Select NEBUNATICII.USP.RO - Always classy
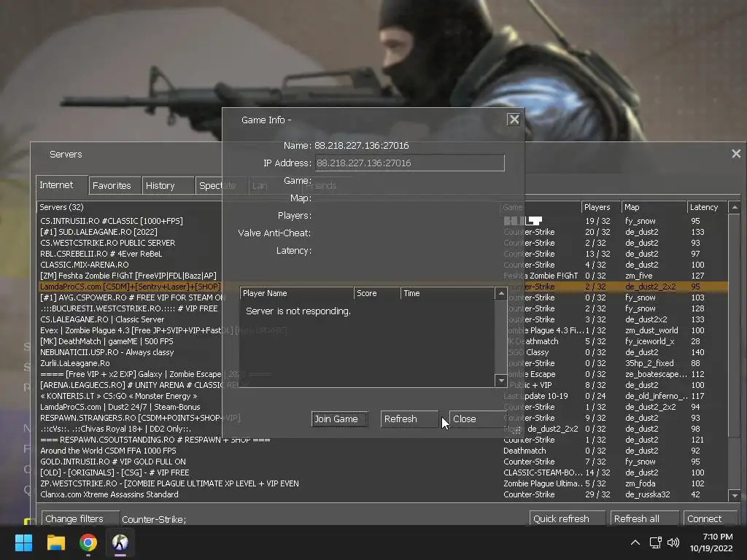This screenshot has width=747, height=560. coord(382,352)
